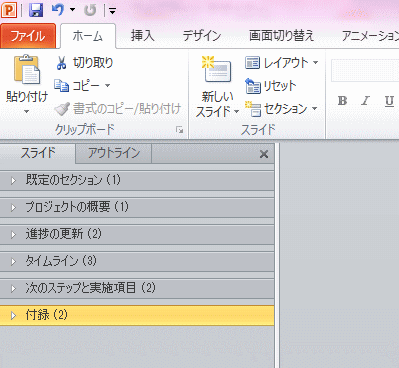Select the highlighted 付録 (2) section header

pyautogui.click(x=137, y=315)
